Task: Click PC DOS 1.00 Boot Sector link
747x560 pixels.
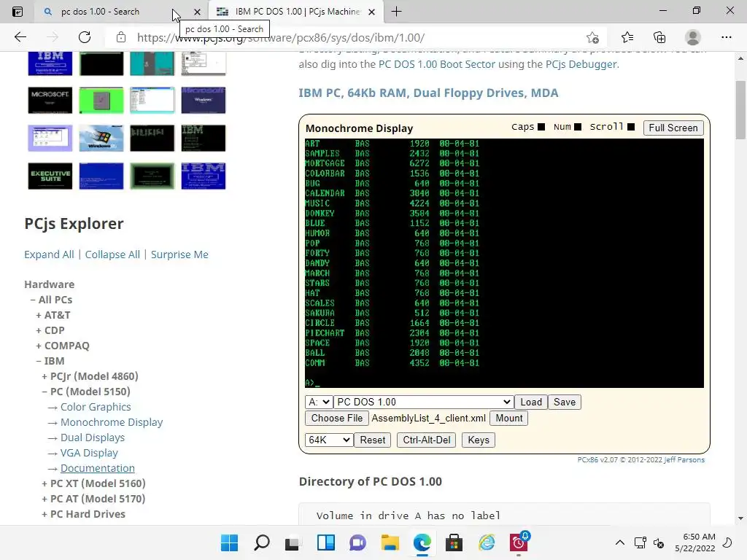Action: (x=437, y=64)
